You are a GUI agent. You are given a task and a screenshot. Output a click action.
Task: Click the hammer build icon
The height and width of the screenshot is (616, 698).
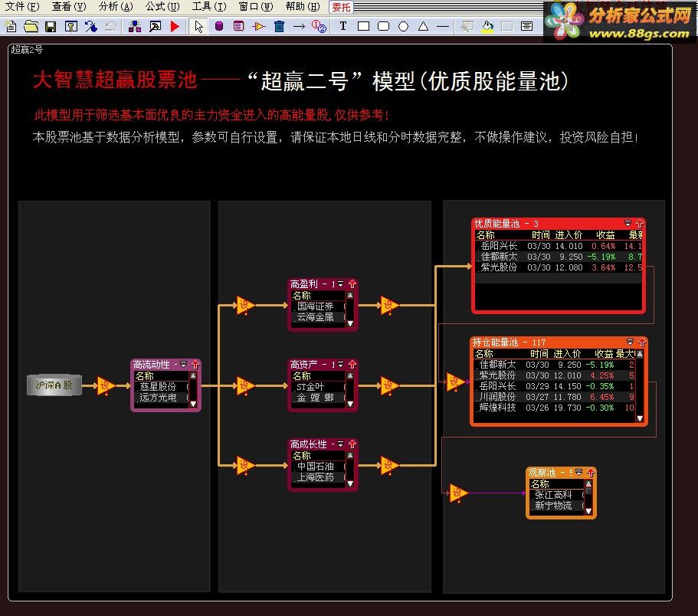(x=155, y=27)
